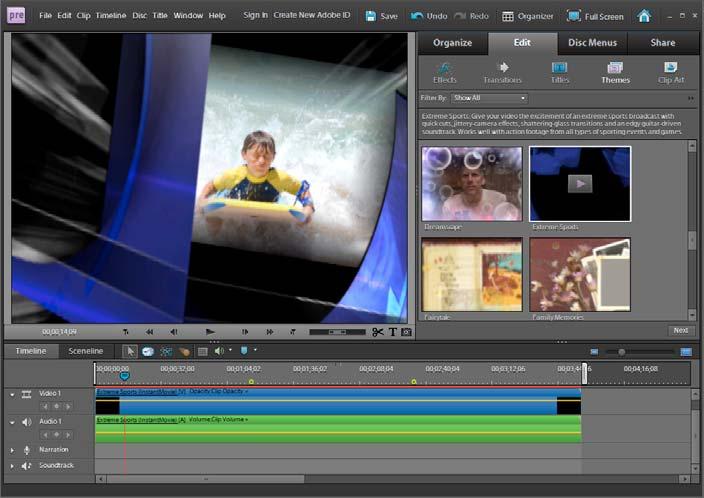Click the Sign In link
Image resolution: width=704 pixels, height=498 pixels.
[x=255, y=15]
